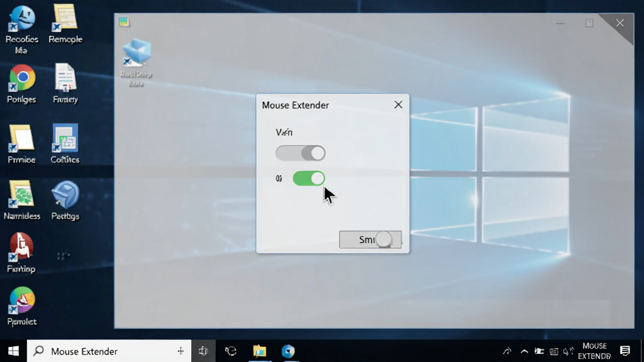Viewport: 644px width, 362px height.
Task: Open the Pettigs desktop shortcut
Action: pos(65,200)
